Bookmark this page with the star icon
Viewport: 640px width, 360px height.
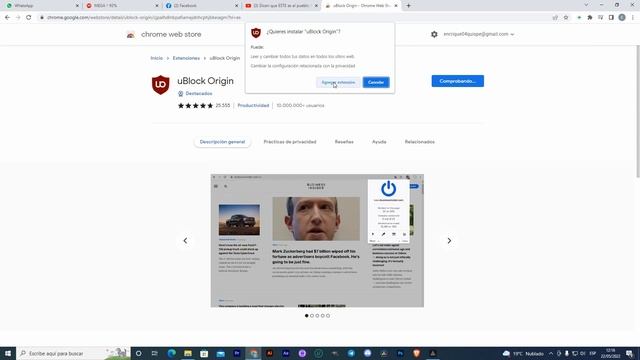click(x=566, y=18)
